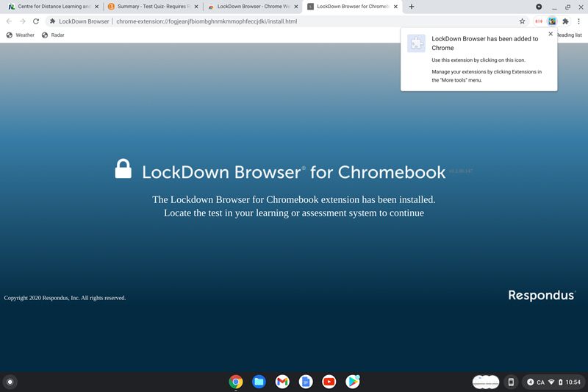Screen dimensions: 588x392
Task: Click the Wi-Fi status icon
Action: 551,382
